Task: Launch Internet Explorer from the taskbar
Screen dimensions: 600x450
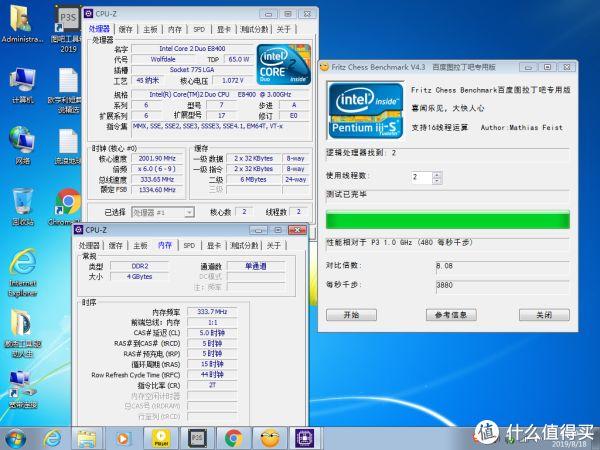Action: click(52, 439)
